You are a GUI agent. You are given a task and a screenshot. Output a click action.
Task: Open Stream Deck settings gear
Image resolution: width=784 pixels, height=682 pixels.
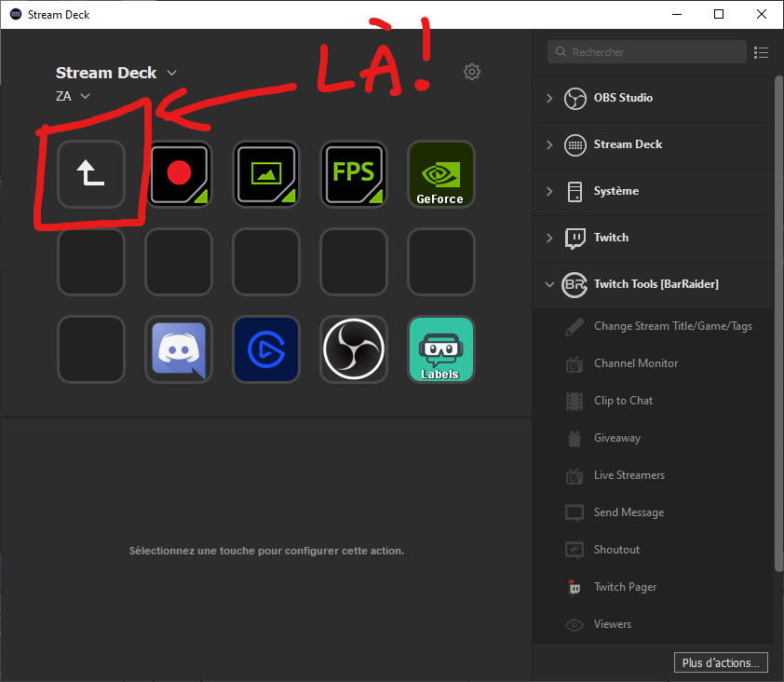[472, 72]
